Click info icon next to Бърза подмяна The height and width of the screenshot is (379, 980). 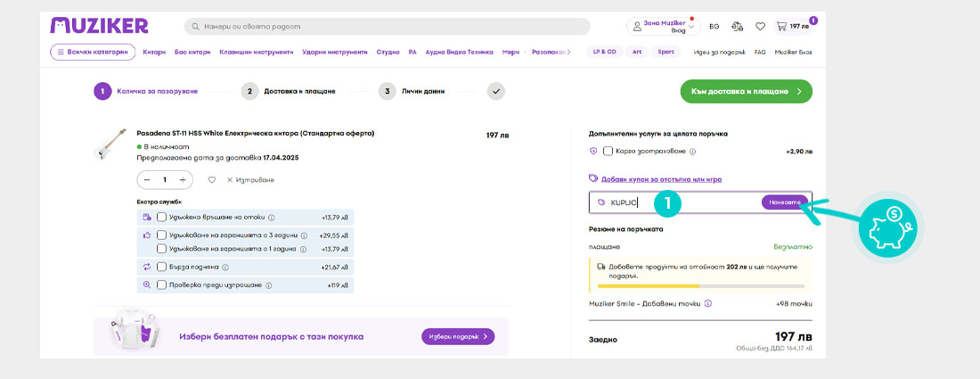point(225,268)
